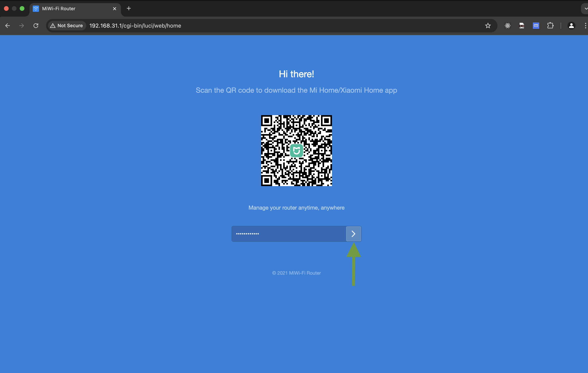Open the Extensions puzzle-piece menu
This screenshot has width=588, height=373.
point(550,26)
